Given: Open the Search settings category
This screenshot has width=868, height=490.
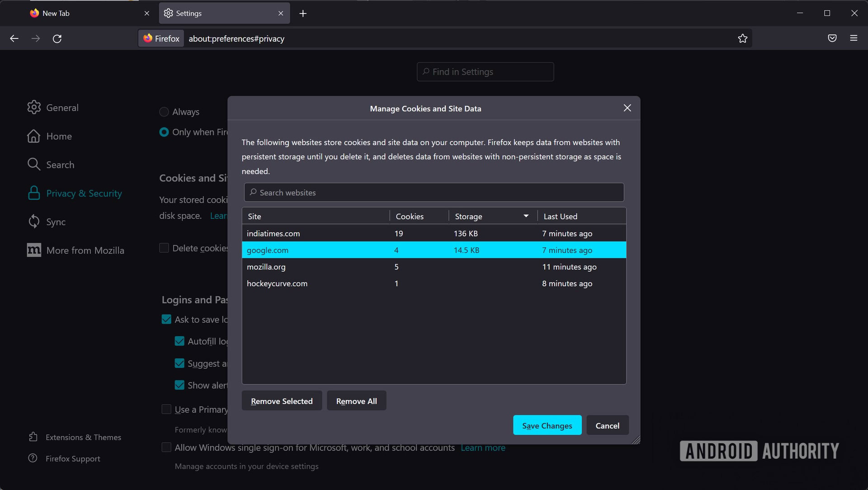Looking at the screenshot, I should pos(51,165).
